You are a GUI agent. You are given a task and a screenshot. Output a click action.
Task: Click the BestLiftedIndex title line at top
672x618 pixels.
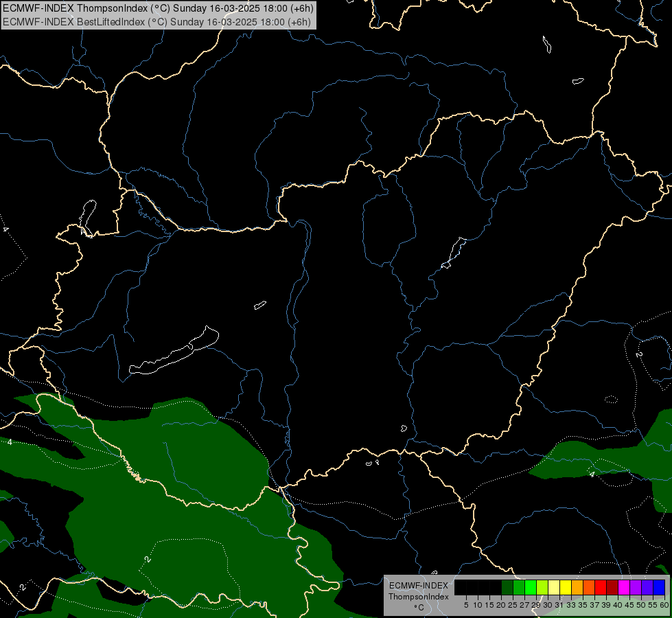157,22
